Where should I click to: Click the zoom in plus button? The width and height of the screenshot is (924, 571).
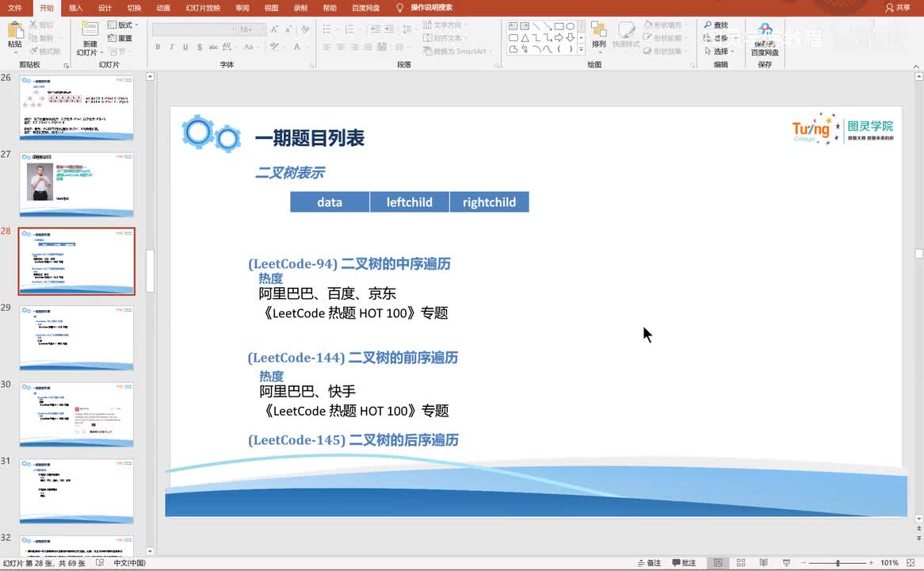pos(872,563)
